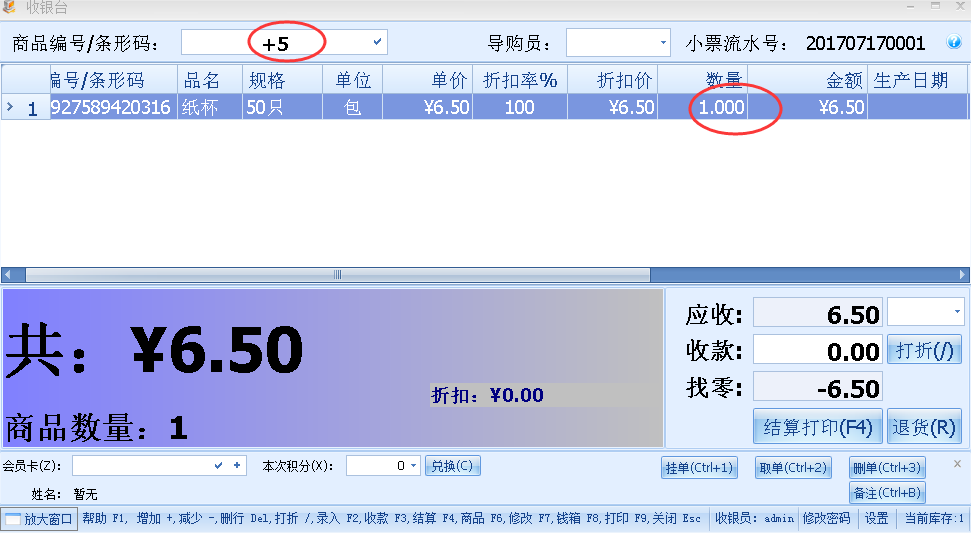The height and width of the screenshot is (533, 971).
Task: Click the 结算打印(F4) button
Action: (x=818, y=427)
